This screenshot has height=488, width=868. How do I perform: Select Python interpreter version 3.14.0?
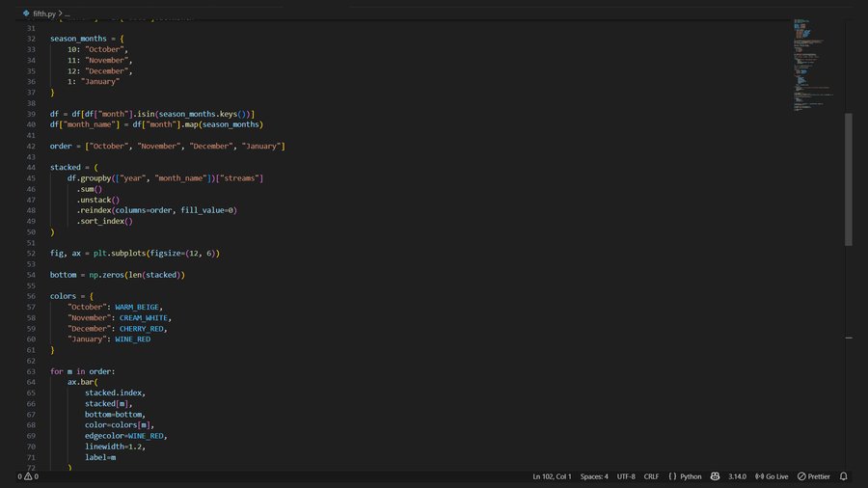737,476
